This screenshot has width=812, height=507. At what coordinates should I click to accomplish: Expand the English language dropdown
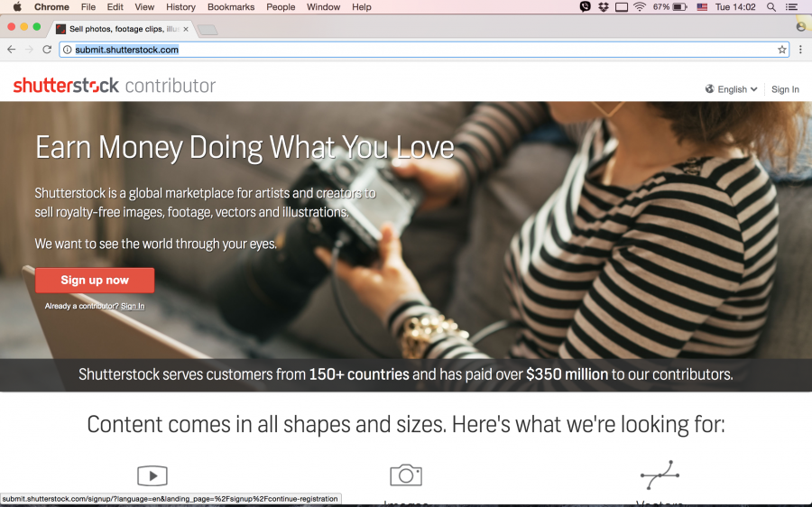[x=731, y=89]
